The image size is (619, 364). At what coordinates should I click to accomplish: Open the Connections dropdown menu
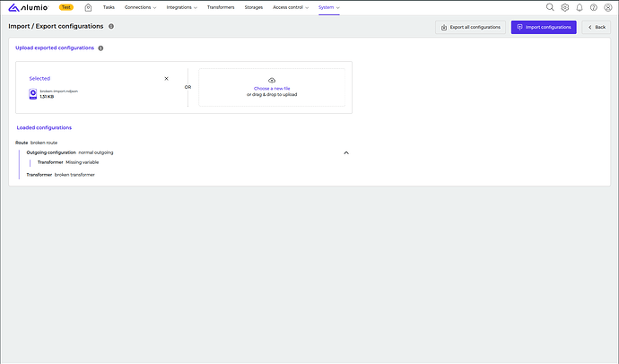pyautogui.click(x=141, y=7)
